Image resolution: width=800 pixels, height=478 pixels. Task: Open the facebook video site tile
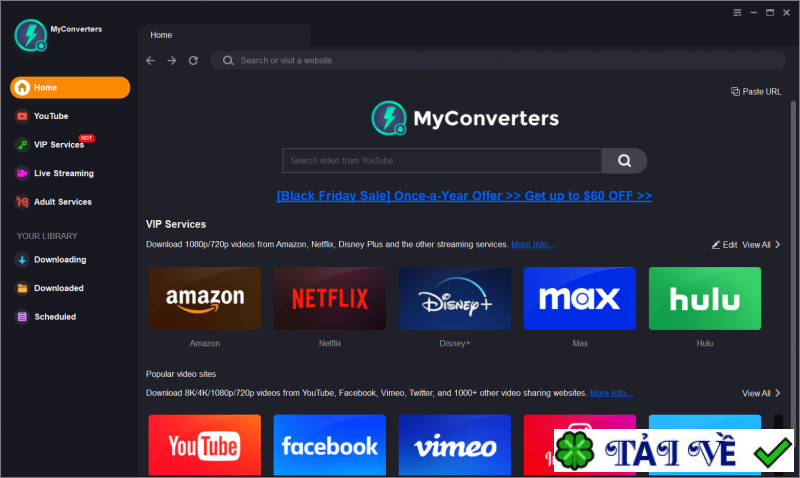point(330,445)
